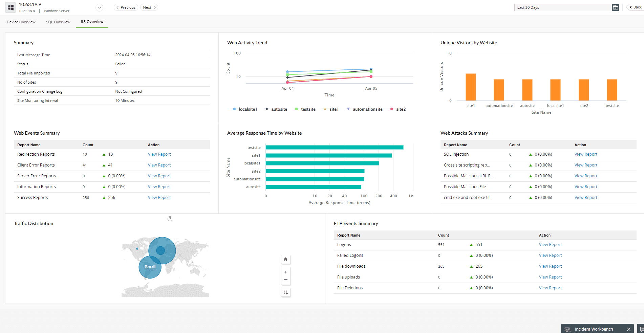
Task: View Report for Possible Malicious File
Action: (x=586, y=187)
